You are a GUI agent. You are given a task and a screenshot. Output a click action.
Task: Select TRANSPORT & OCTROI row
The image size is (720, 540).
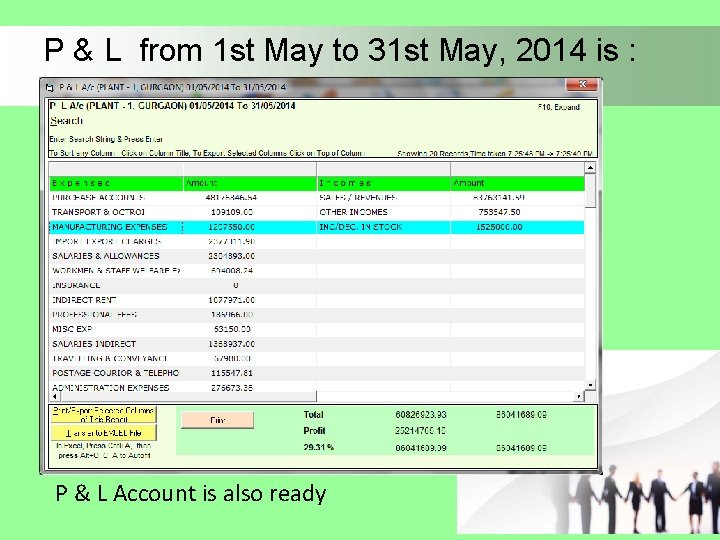pos(183,212)
